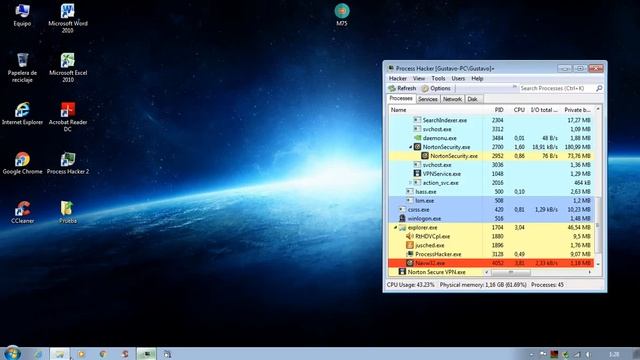Image resolution: width=640 pixels, height=360 pixels.
Task: Click the process list scroll down arrow
Action: tap(598, 264)
